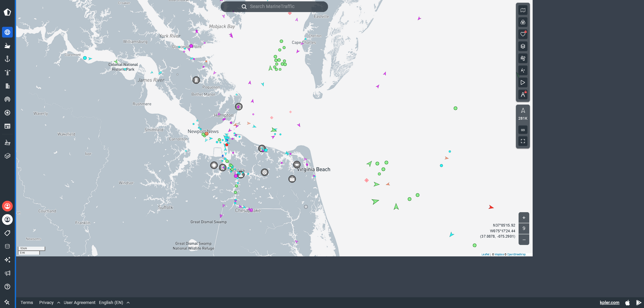
Task: Click the Virginia Beach city label
Action: (x=314, y=170)
